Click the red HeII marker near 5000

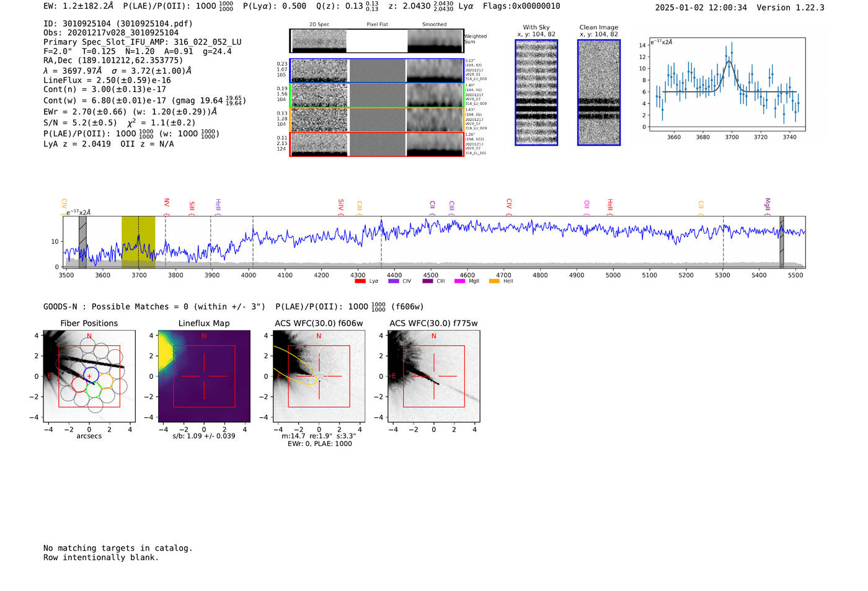[x=610, y=205]
